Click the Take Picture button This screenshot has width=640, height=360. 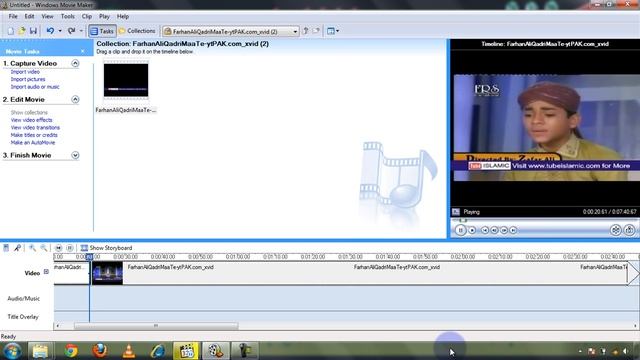pyautogui.click(x=629, y=230)
